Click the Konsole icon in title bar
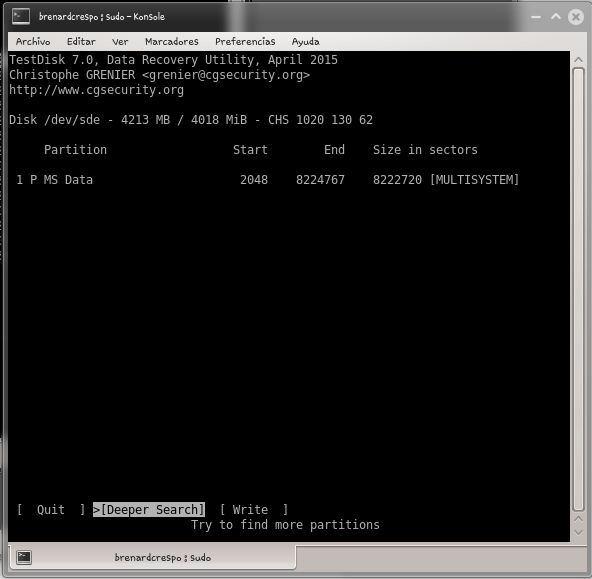Image resolution: width=592 pixels, height=579 pixels. (21, 17)
